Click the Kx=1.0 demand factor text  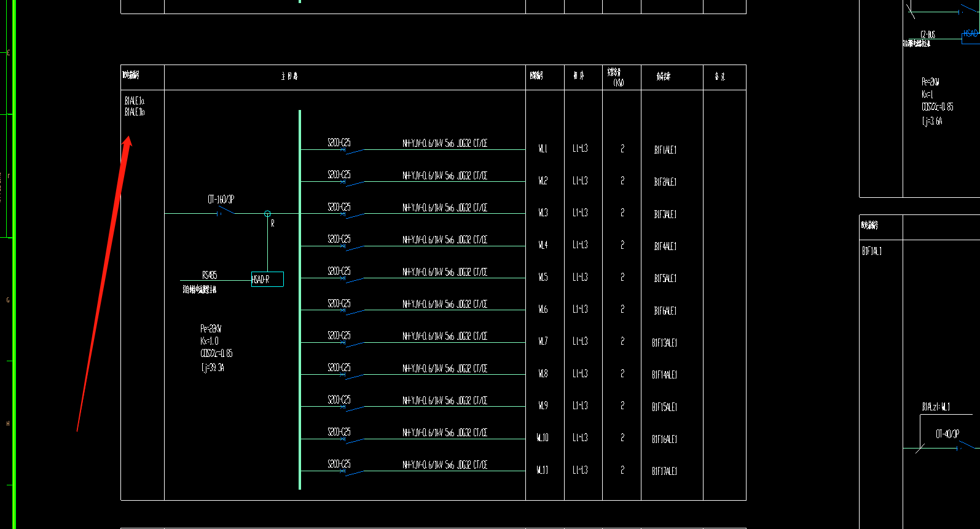coord(210,341)
